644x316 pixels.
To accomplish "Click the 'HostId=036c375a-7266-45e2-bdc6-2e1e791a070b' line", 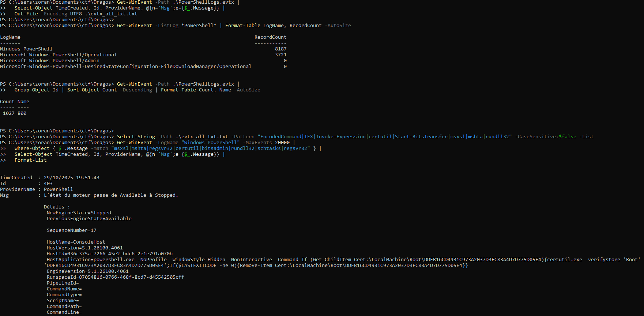I will pyautogui.click(x=110, y=253).
